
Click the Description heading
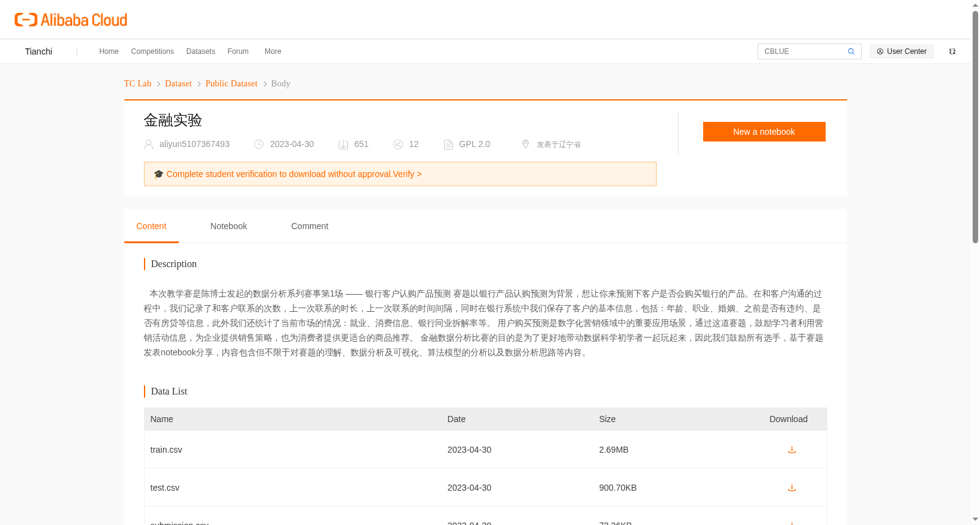point(174,264)
